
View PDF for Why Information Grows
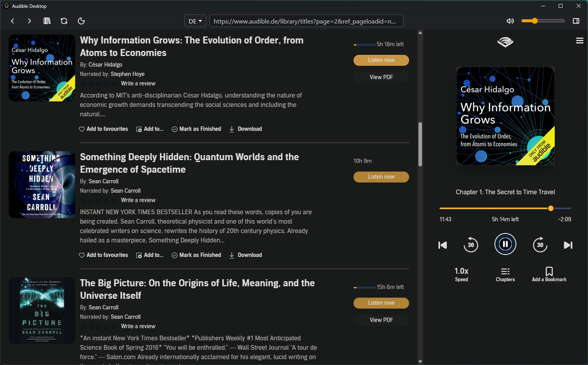(x=381, y=77)
